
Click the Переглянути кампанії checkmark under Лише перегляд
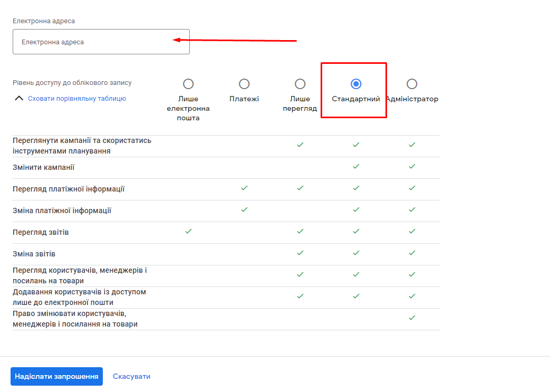coord(300,145)
